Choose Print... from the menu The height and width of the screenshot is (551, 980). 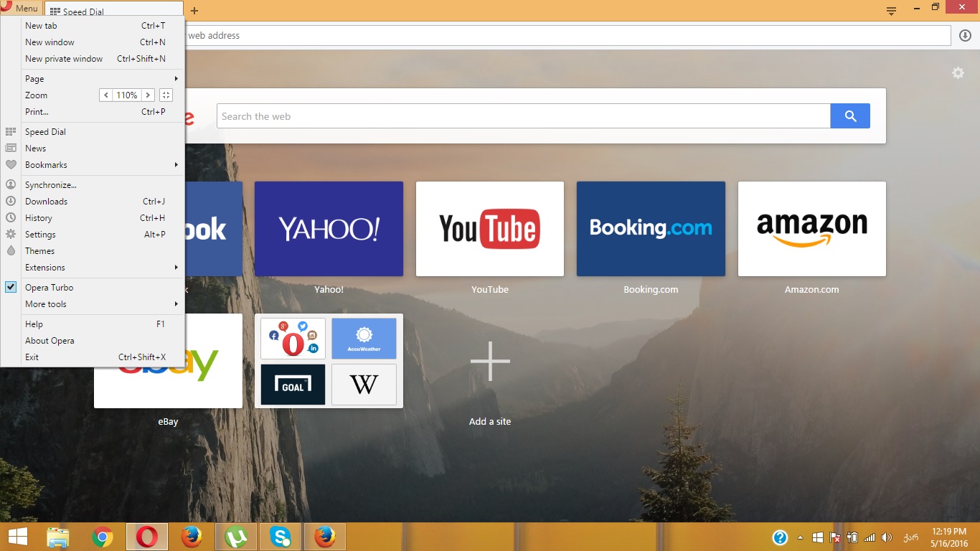[93, 112]
